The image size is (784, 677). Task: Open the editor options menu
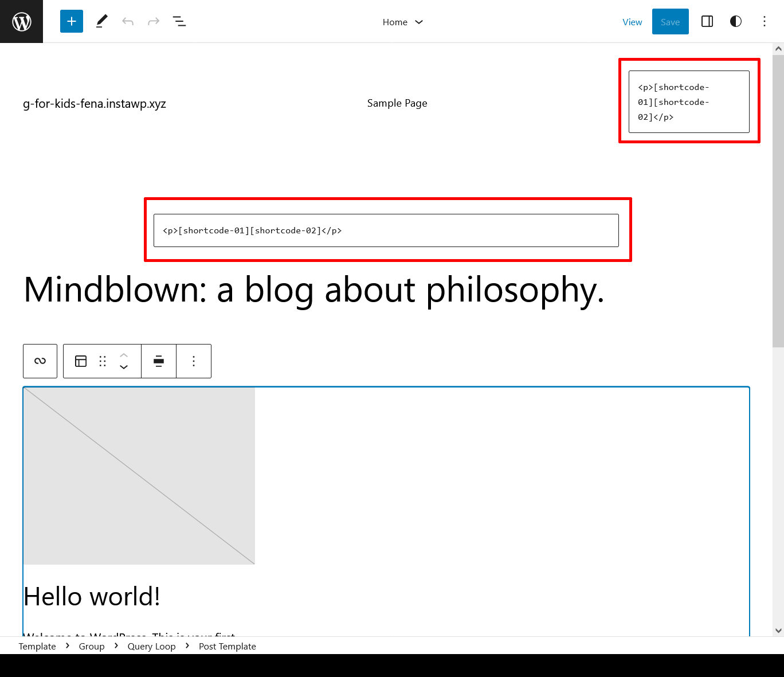pos(765,21)
